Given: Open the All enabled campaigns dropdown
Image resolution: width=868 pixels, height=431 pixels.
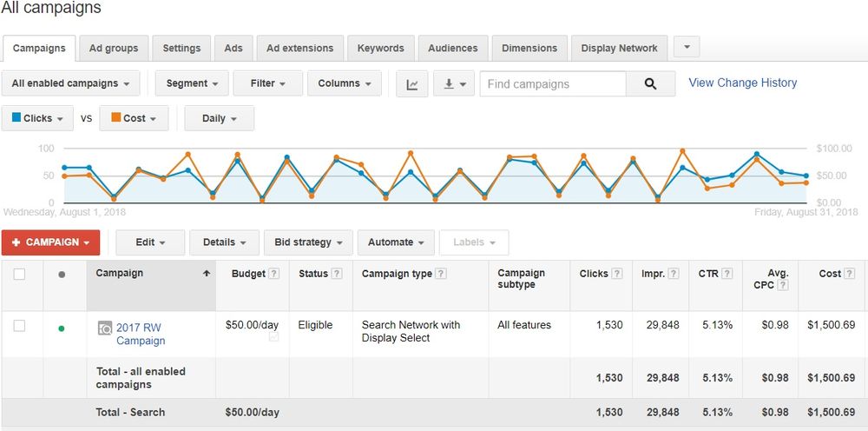Looking at the screenshot, I should click(71, 84).
